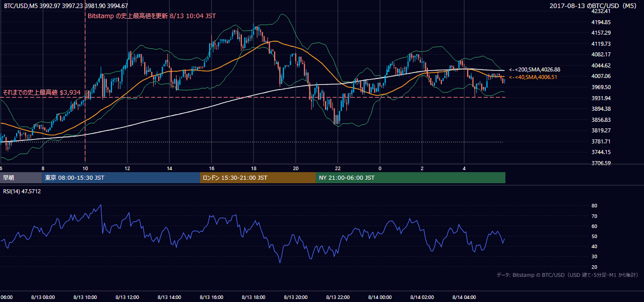Click price axis value 4007.06

(601, 76)
